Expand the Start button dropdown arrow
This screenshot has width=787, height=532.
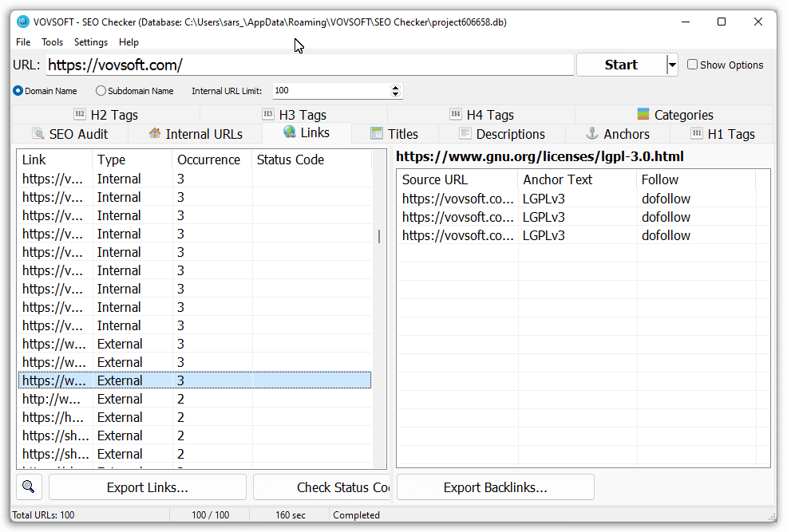tap(672, 65)
